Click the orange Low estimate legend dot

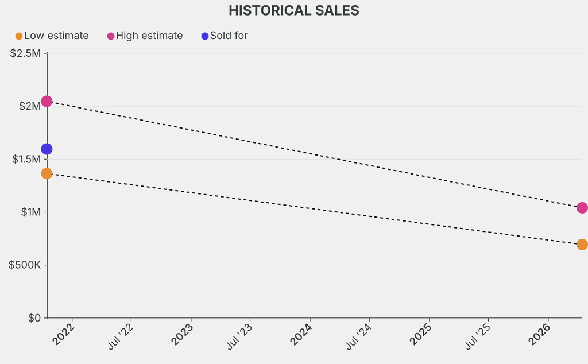pos(19,36)
